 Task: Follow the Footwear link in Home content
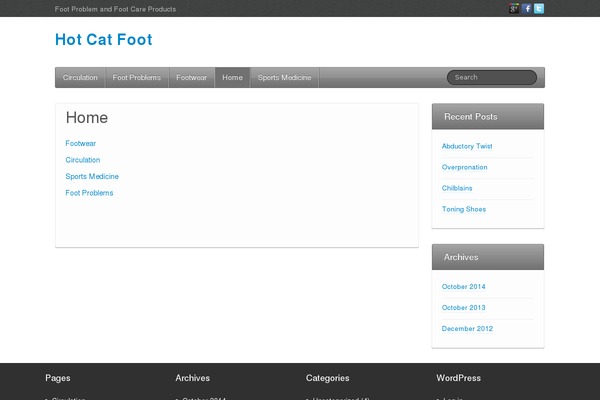pyautogui.click(x=80, y=143)
